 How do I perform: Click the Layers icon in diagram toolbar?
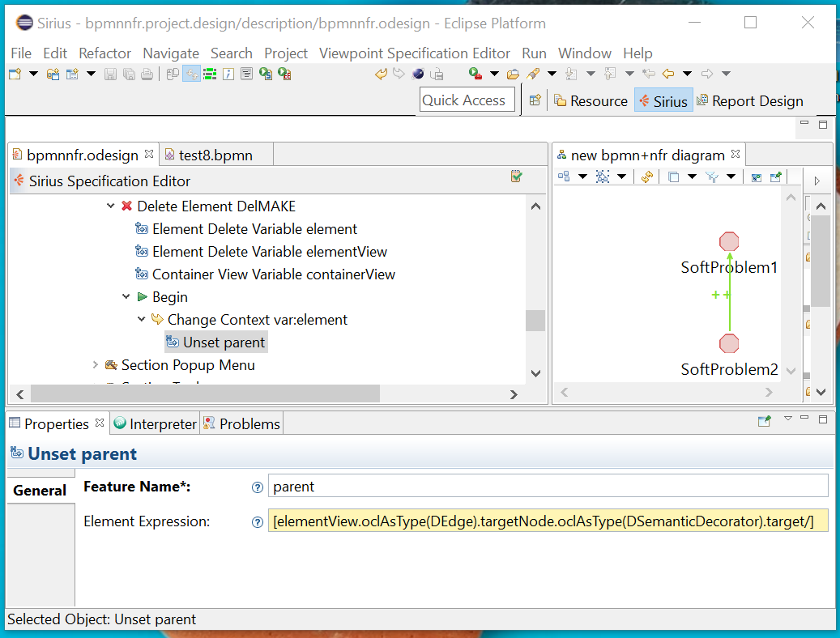click(673, 177)
